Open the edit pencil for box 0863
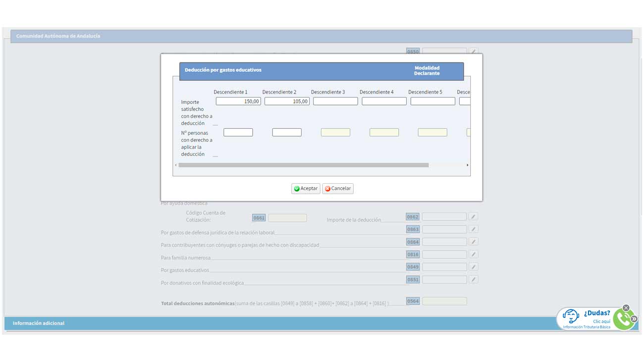The height and width of the screenshot is (362, 644). click(x=474, y=229)
